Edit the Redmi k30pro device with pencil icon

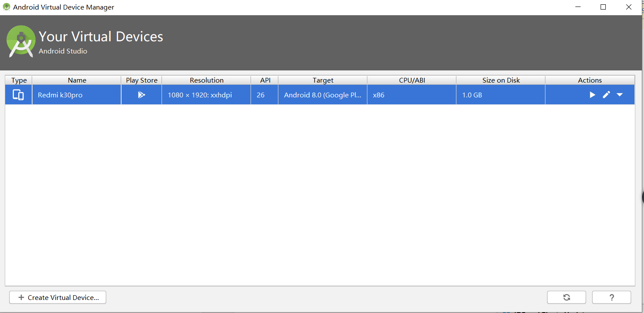tap(606, 95)
